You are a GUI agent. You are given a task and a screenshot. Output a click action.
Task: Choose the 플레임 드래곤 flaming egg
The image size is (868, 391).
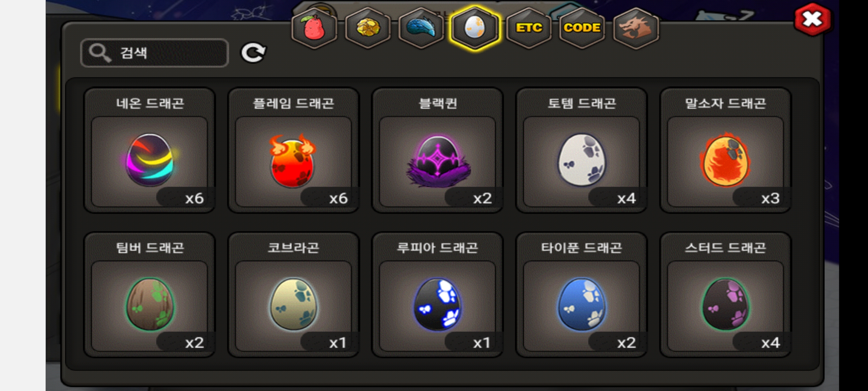[x=293, y=151]
